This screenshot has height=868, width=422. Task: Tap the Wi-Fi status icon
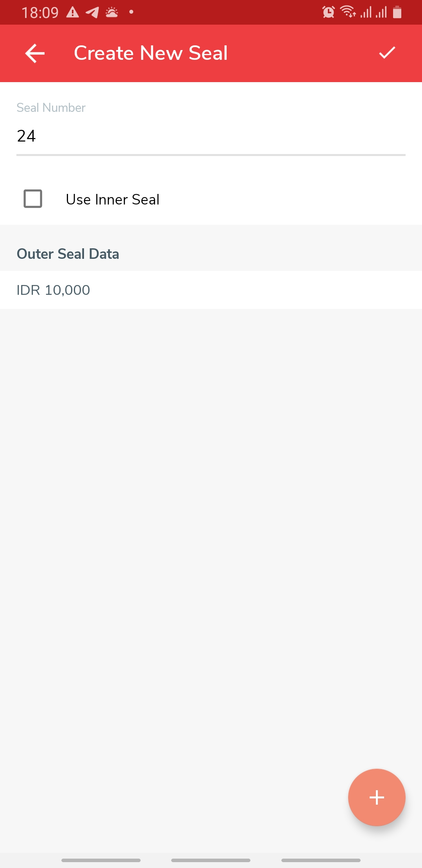click(348, 12)
